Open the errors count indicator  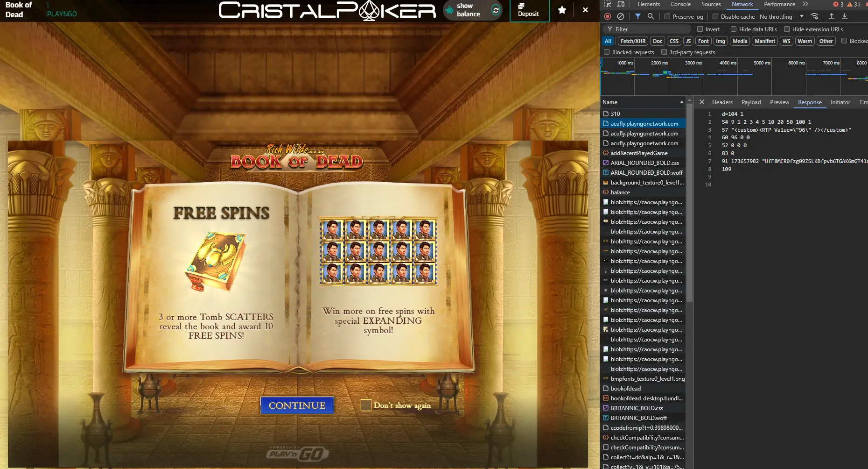coord(838,4)
